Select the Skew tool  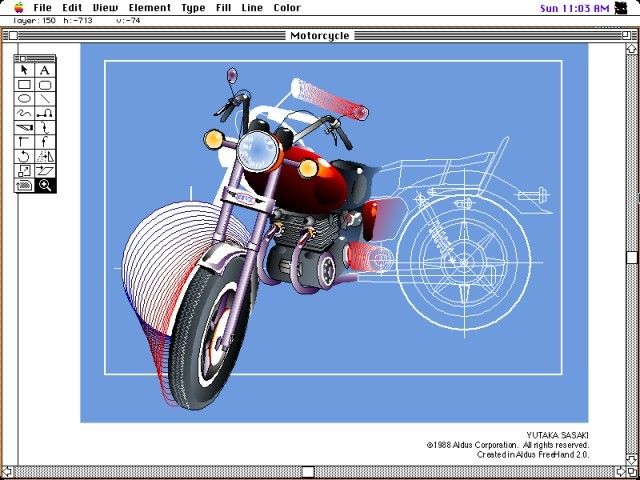(x=45, y=171)
